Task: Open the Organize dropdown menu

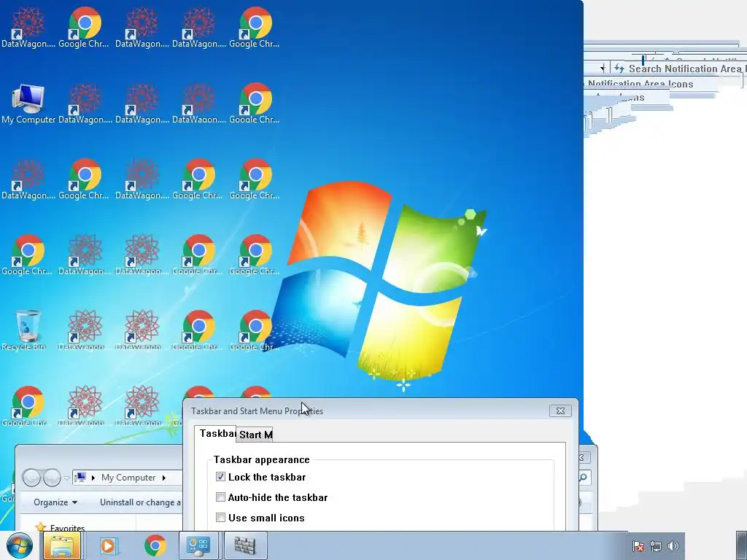Action: click(x=55, y=502)
